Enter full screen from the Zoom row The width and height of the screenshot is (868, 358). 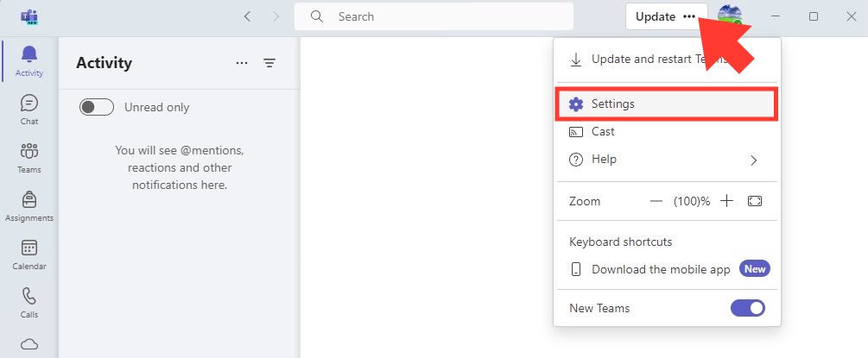(x=755, y=201)
